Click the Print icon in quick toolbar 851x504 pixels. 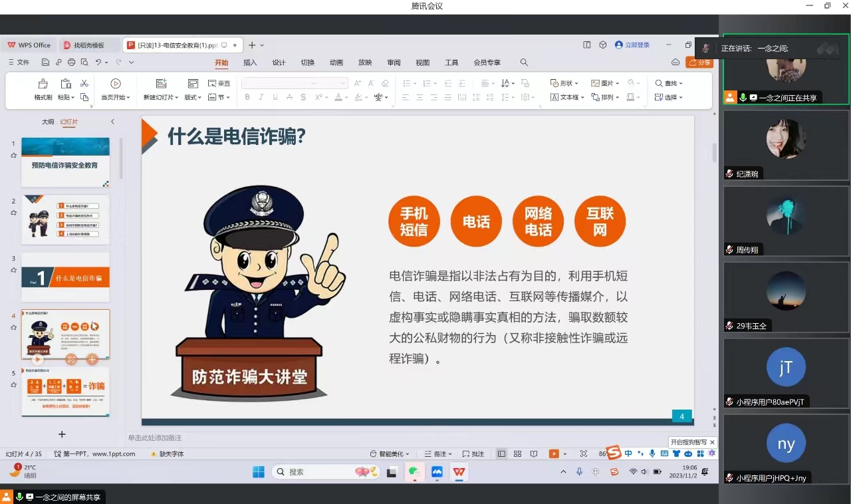coord(70,63)
